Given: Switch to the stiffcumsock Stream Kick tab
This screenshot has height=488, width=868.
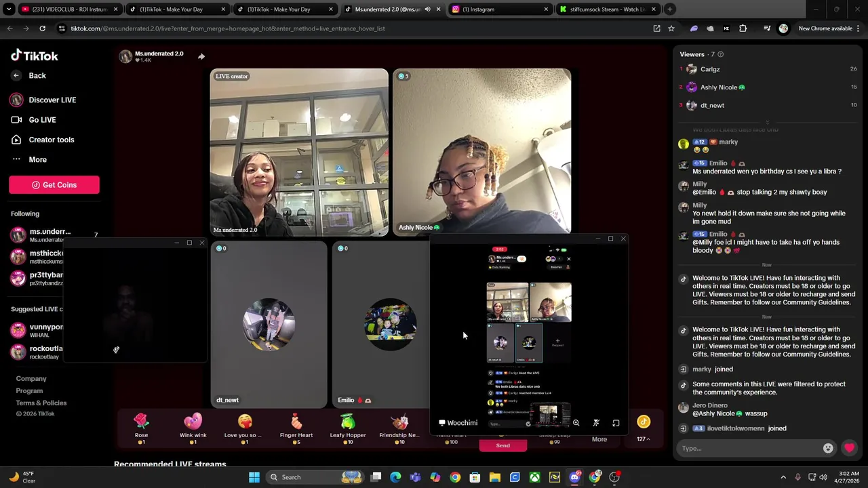Looking at the screenshot, I should [608, 9].
